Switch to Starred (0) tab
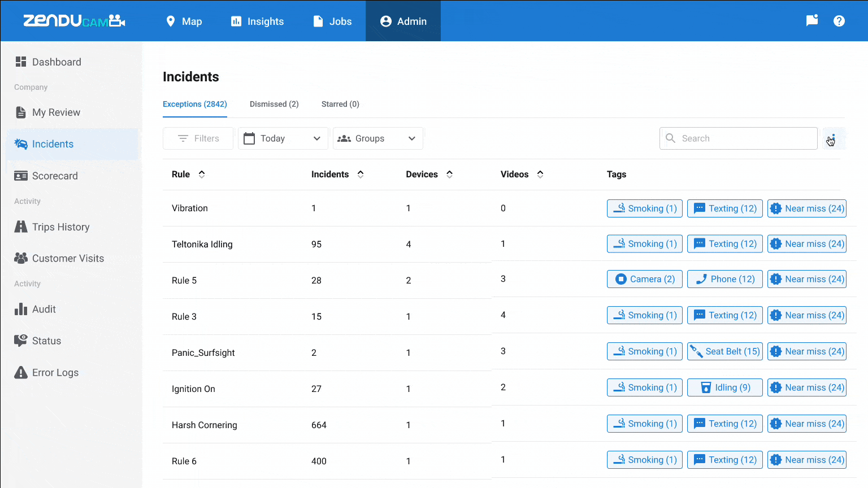 pyautogui.click(x=340, y=104)
